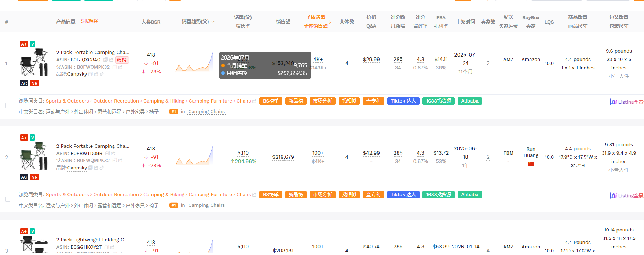Click TikTok icon beside first Canpsky brand
The image size is (644, 255).
[102, 74]
